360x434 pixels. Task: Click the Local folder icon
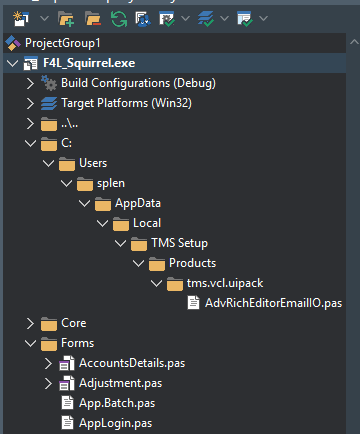coord(121,224)
